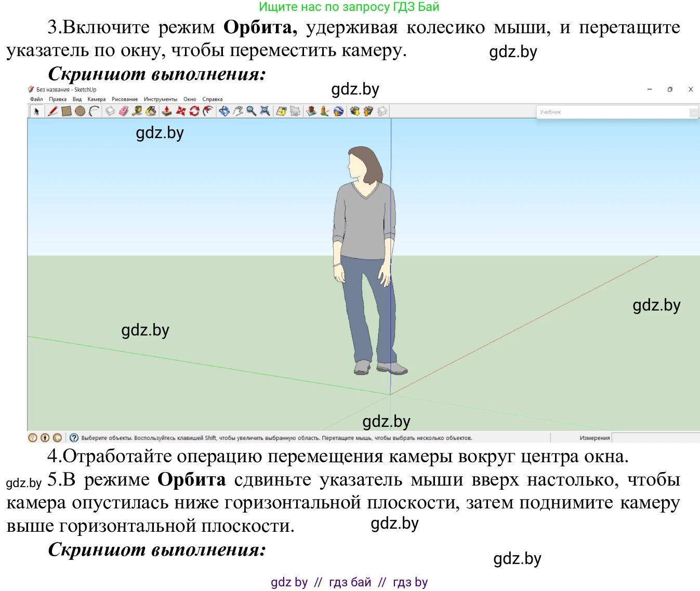Click the Zoom Extents icon
Screen dimensions: 700x591
265,111
